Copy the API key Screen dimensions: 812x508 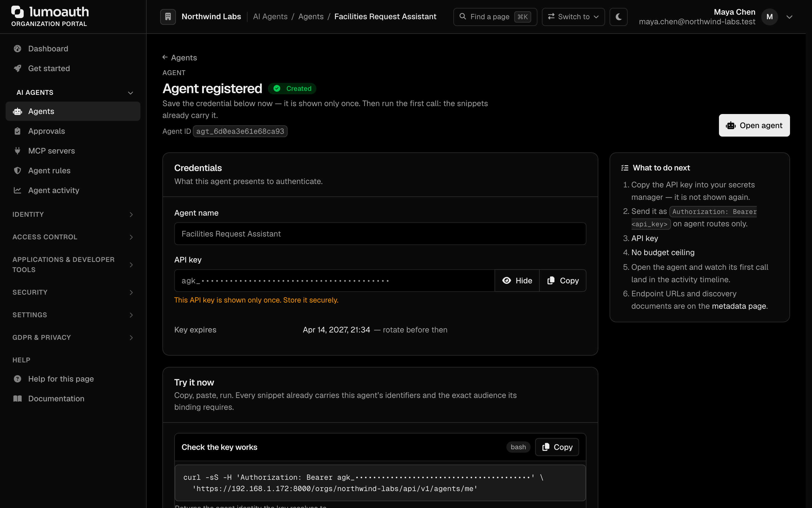[x=563, y=281]
